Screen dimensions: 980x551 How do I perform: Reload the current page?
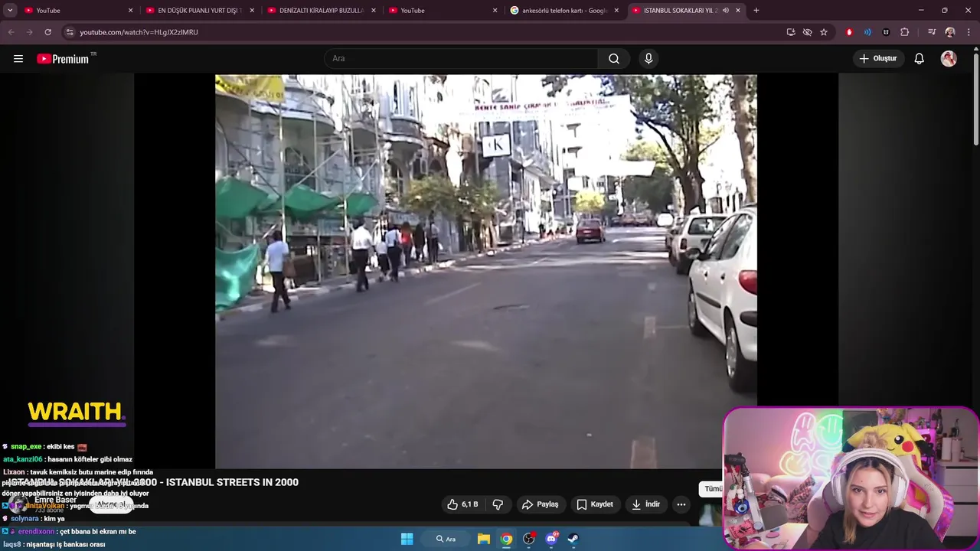47,32
